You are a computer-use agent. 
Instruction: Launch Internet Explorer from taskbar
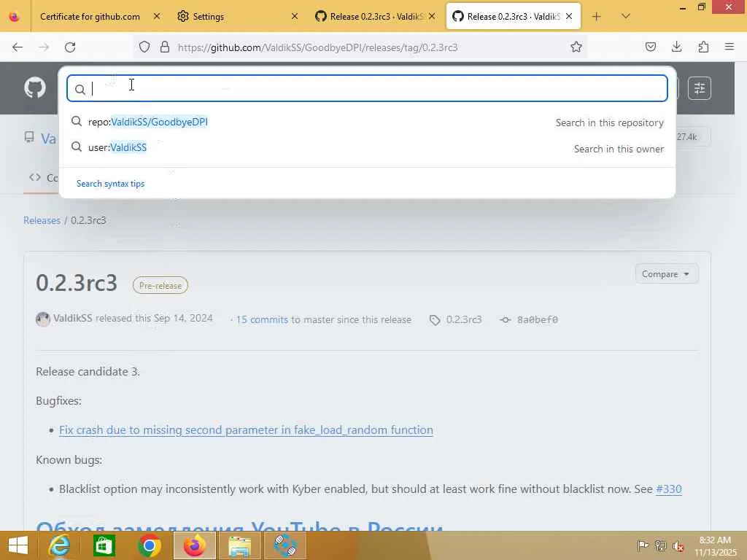tap(59, 545)
